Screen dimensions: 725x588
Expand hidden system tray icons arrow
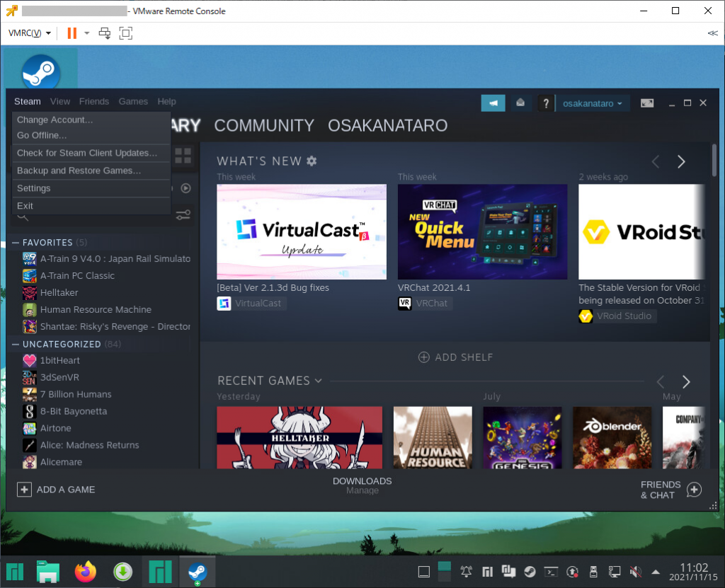pyautogui.click(x=655, y=572)
